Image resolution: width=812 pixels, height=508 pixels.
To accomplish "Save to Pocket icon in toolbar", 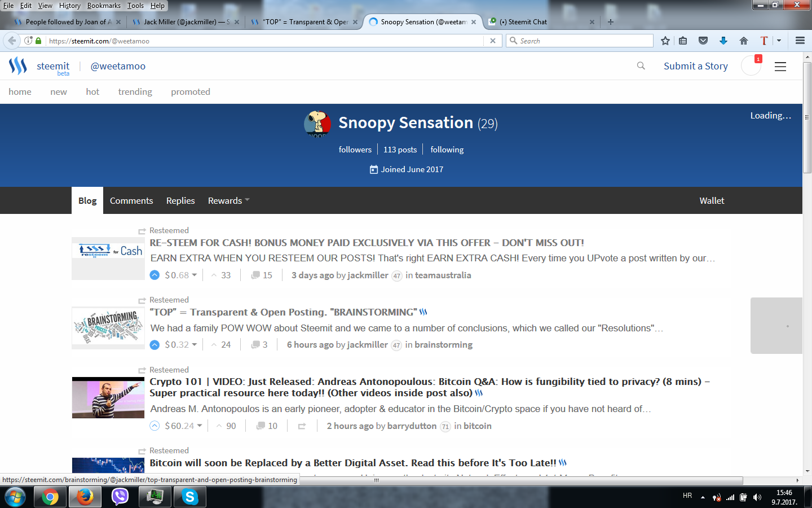I will click(703, 41).
